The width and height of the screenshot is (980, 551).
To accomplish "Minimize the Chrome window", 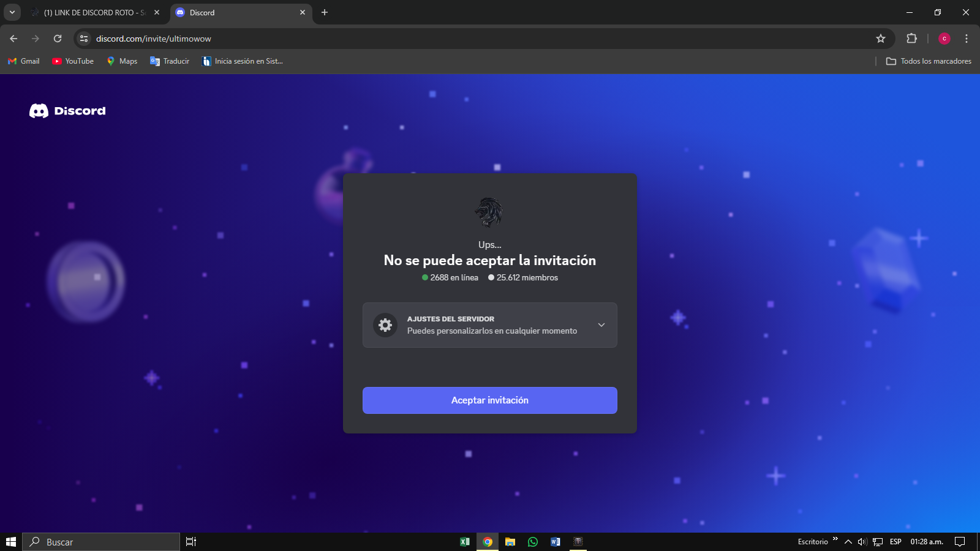I will (x=910, y=12).
